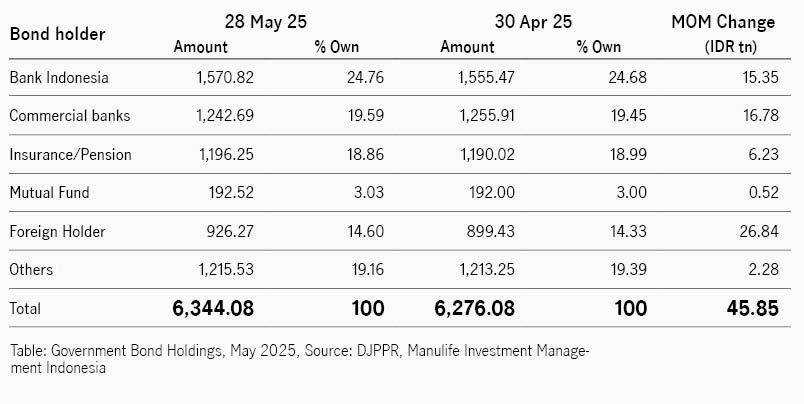Select the 30 Apr 25 header
This screenshot has height=404, width=804.
click(533, 22)
